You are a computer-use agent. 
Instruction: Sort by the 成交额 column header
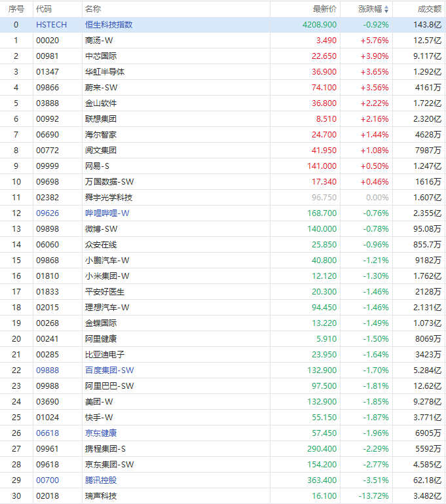coord(430,9)
